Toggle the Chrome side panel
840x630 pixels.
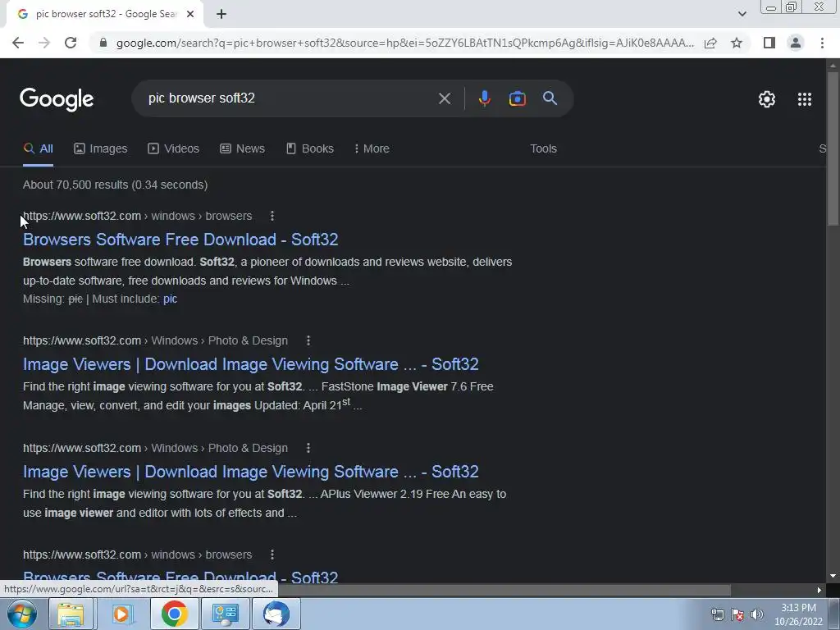(x=769, y=43)
